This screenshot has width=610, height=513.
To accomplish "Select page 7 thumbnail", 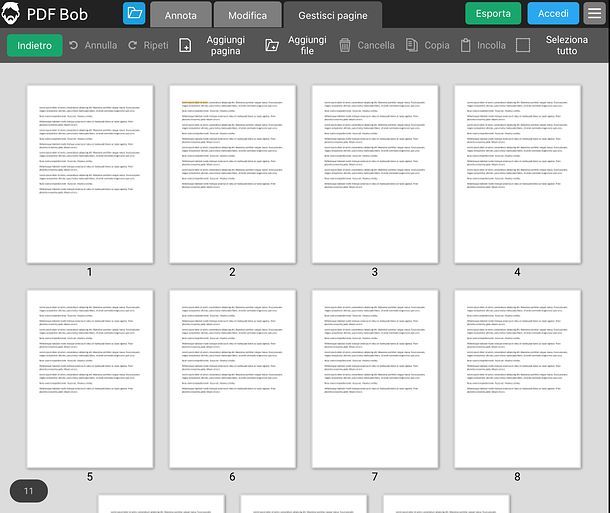I will pos(375,379).
